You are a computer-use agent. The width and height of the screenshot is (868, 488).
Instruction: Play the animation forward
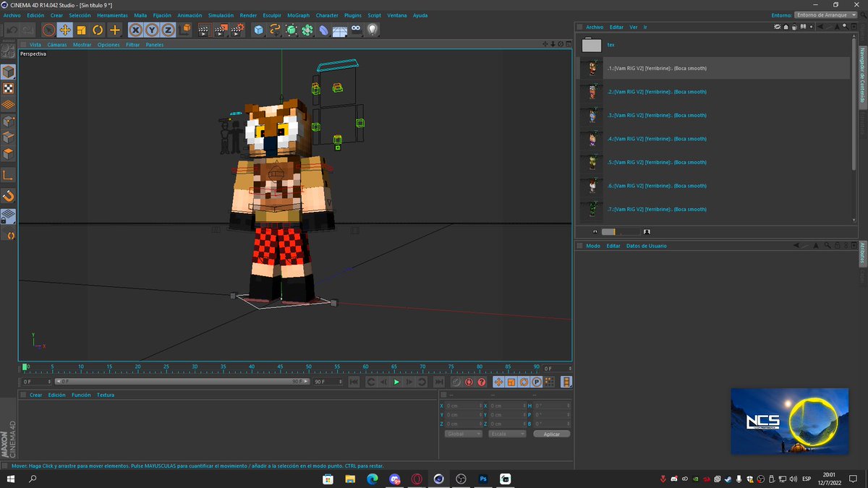click(x=396, y=382)
